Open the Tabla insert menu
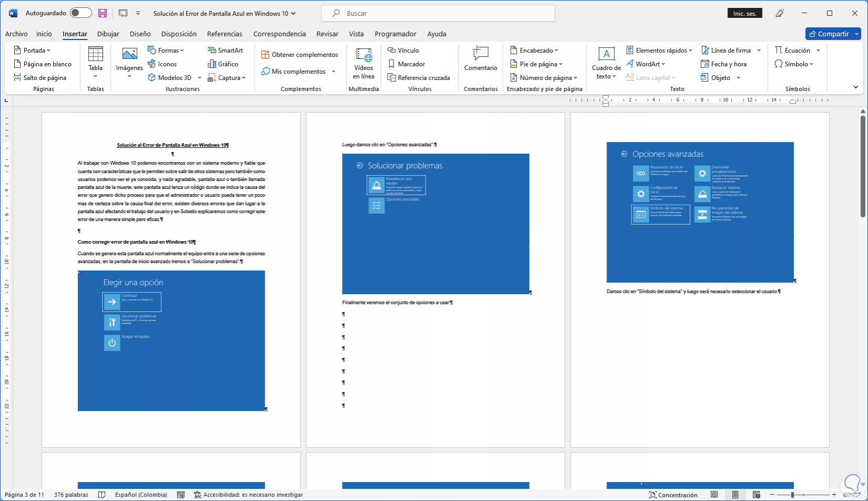The width and height of the screenshot is (868, 501). pos(96,63)
